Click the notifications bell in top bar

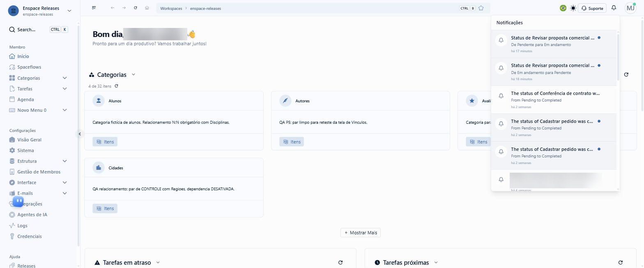pos(614,8)
